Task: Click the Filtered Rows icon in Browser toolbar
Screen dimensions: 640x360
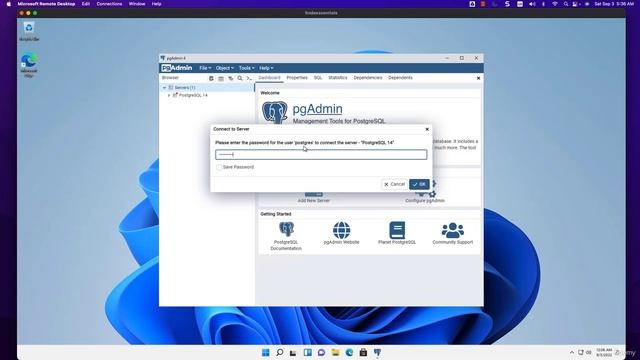Action: (231, 78)
